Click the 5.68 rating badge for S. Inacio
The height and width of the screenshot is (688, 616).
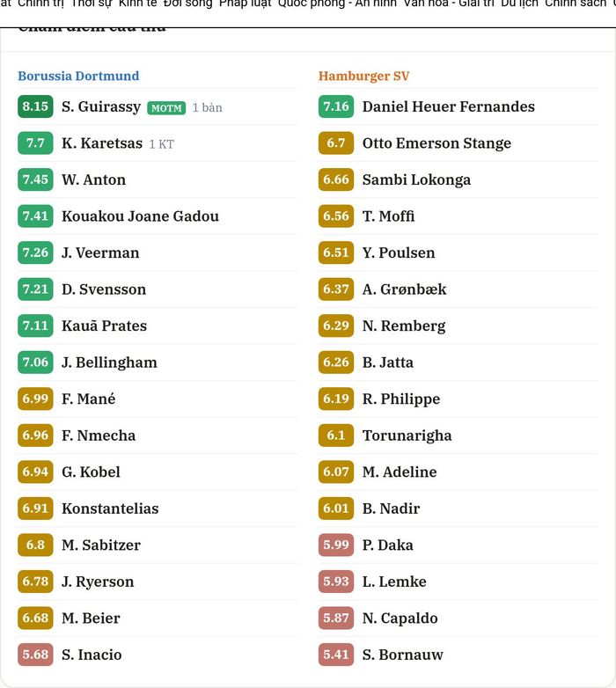click(x=35, y=655)
